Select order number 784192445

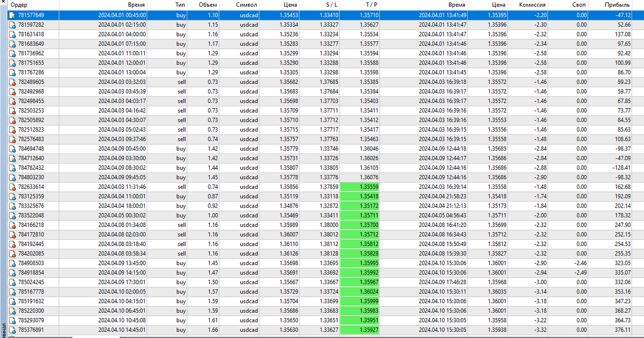pos(31,244)
